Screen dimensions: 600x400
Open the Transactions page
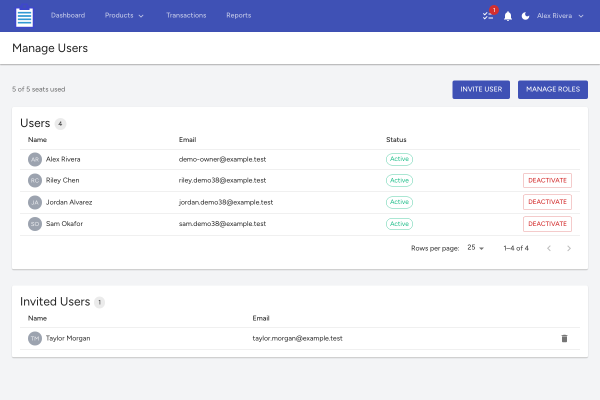pyautogui.click(x=186, y=16)
